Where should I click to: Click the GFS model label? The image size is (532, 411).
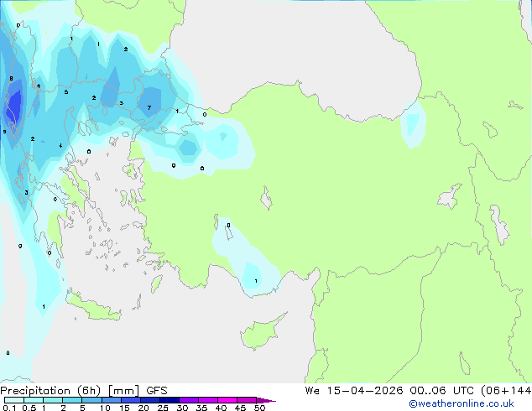tap(157, 391)
